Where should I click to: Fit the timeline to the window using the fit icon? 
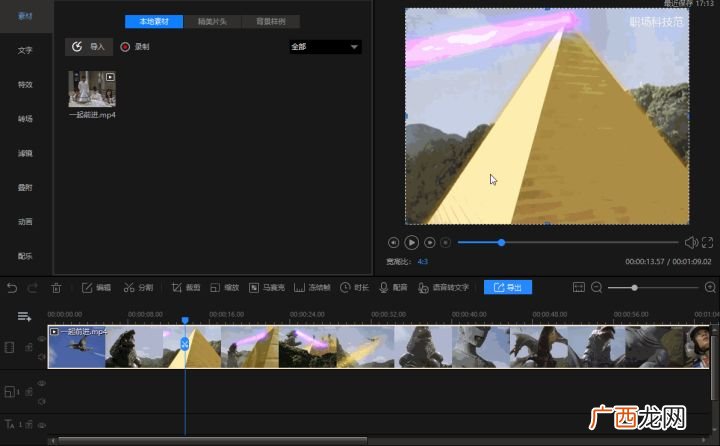click(579, 288)
